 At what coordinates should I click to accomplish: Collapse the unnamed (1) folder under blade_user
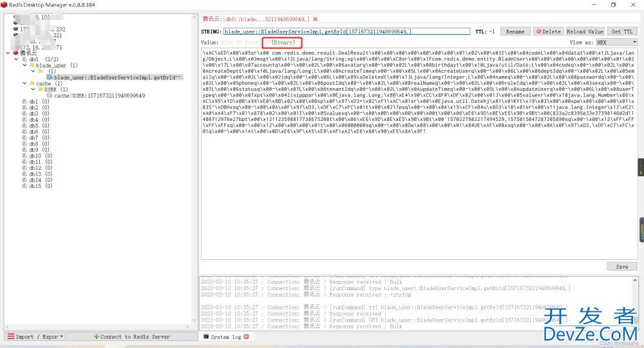pyautogui.click(x=33, y=71)
